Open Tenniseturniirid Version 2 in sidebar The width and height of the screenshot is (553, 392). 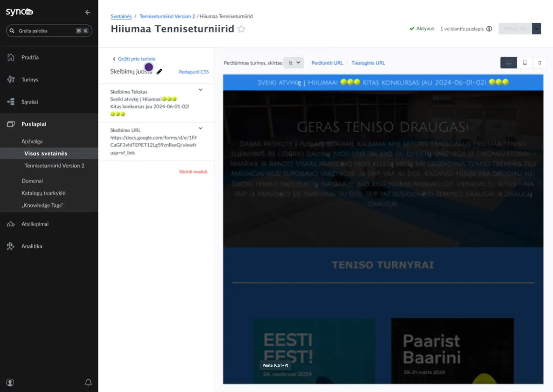54,166
